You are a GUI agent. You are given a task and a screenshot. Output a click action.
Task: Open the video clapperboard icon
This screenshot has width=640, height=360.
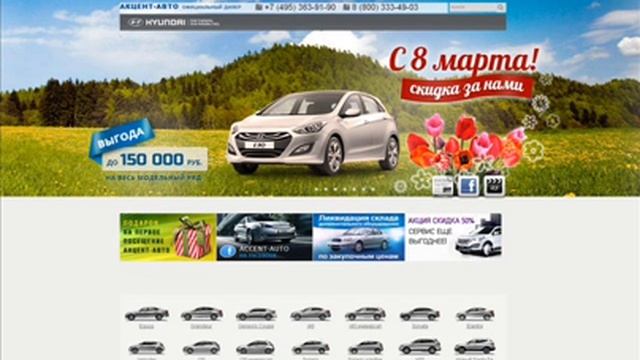494,186
